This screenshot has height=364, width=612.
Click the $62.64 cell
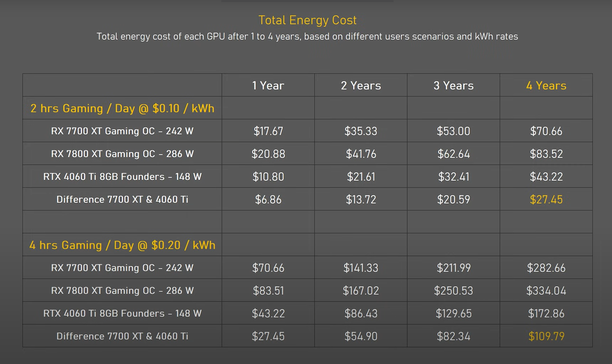pyautogui.click(x=453, y=154)
